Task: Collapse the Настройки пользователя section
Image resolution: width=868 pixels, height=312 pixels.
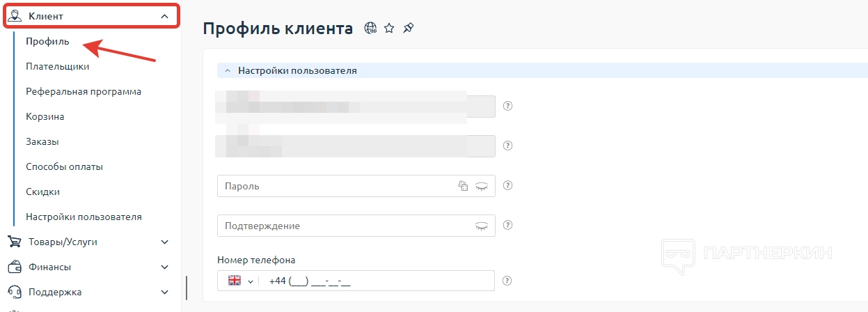Action: pos(228,70)
